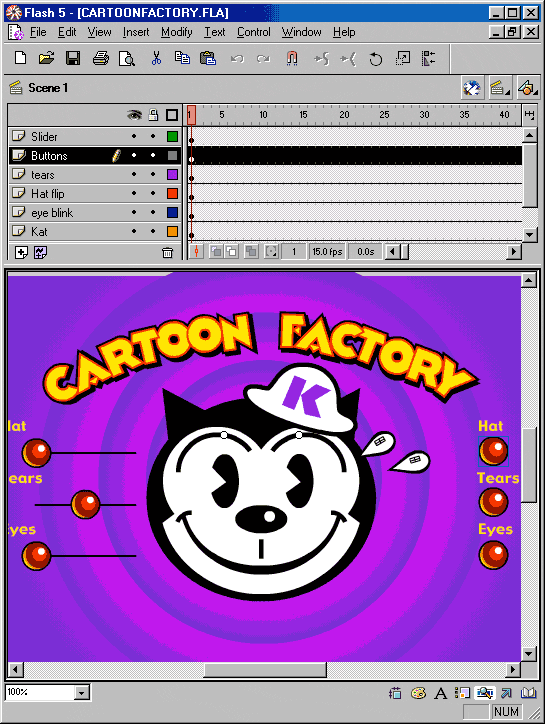This screenshot has height=724, width=545.
Task: Toggle outline square of Hat flip layer
Action: point(172,193)
